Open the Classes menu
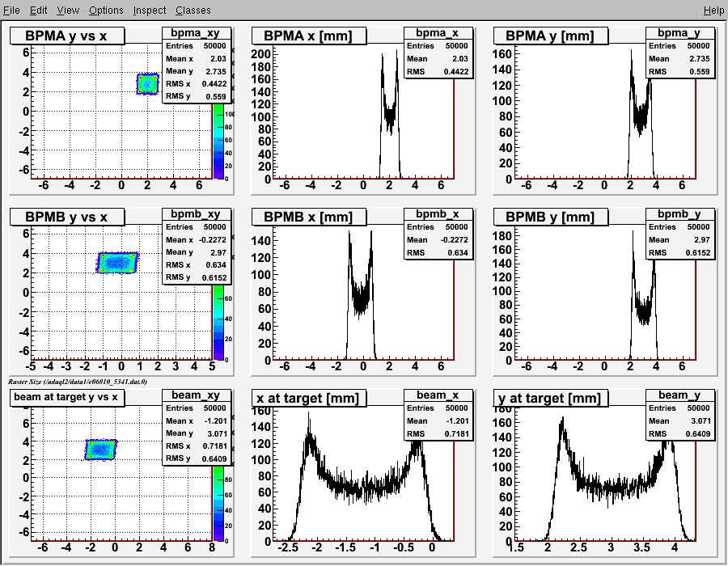728x566 pixels. pyautogui.click(x=193, y=11)
